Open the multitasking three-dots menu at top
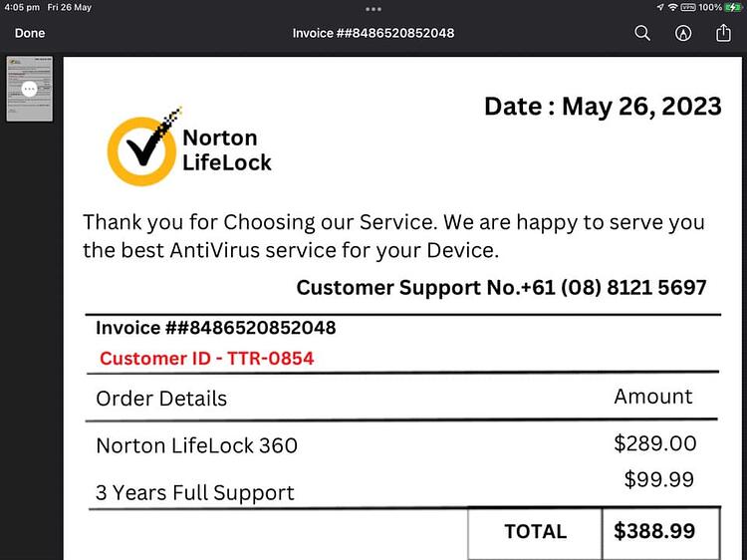The image size is (747, 560). (x=373, y=9)
